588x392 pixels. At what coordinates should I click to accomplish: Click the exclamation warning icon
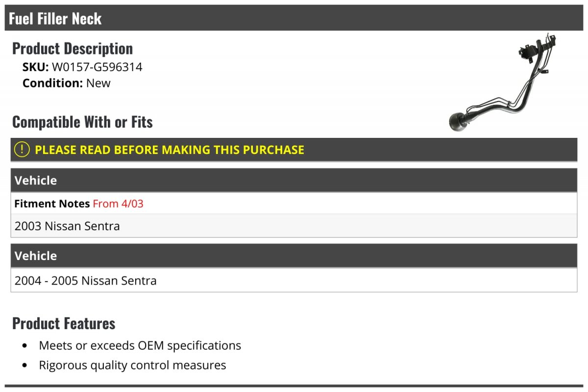(22, 150)
